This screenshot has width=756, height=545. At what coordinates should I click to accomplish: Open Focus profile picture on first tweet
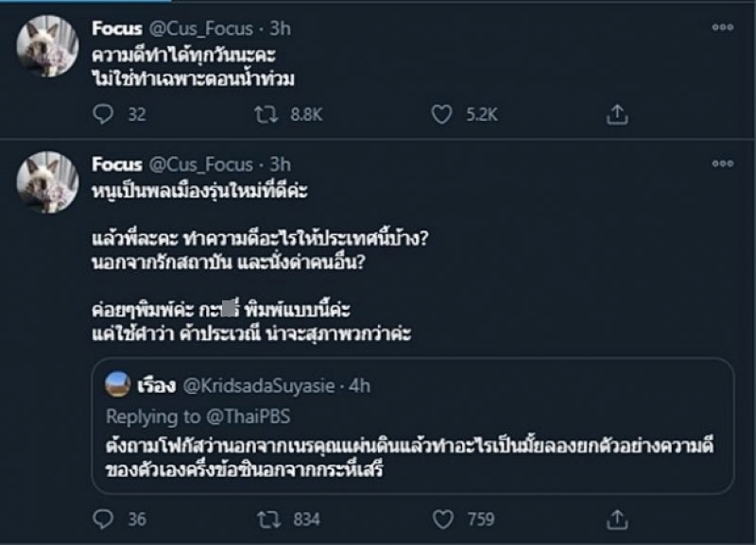[x=47, y=46]
